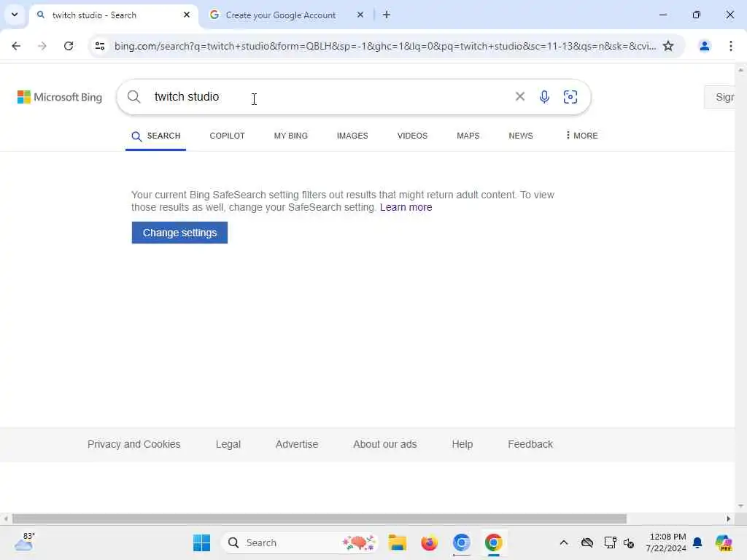Screen dimensions: 747x560
Task: Start voice search with microphone icon
Action: [x=544, y=97]
